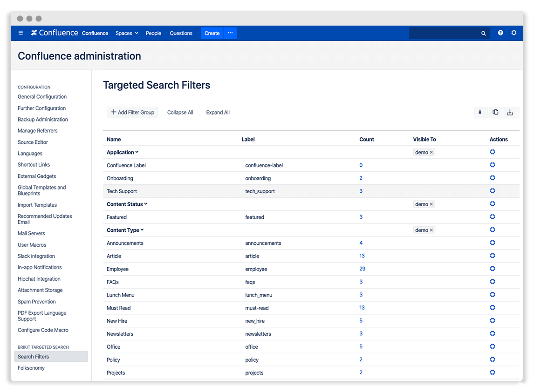534x392 pixels.
Task: Open the Spaces dropdown menu
Action: click(127, 34)
